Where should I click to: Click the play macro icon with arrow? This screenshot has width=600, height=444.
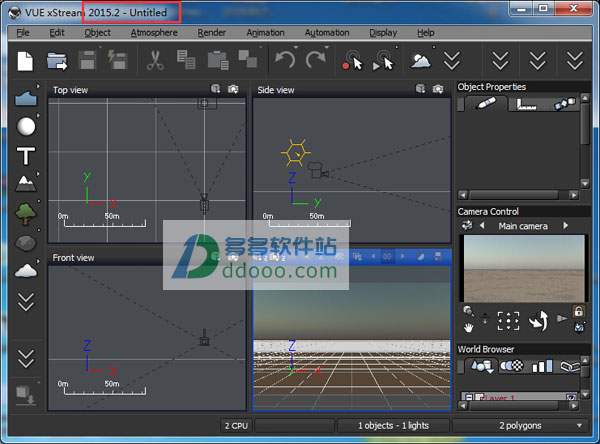(x=383, y=61)
